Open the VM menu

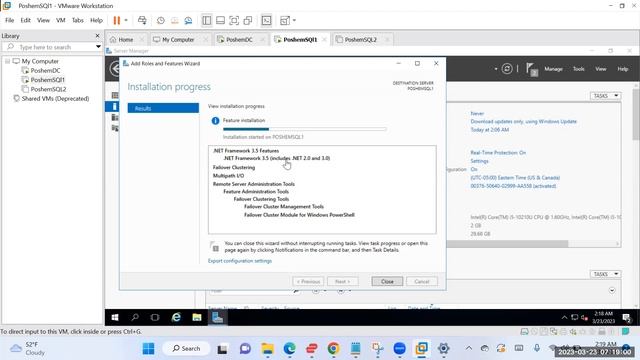point(60,20)
